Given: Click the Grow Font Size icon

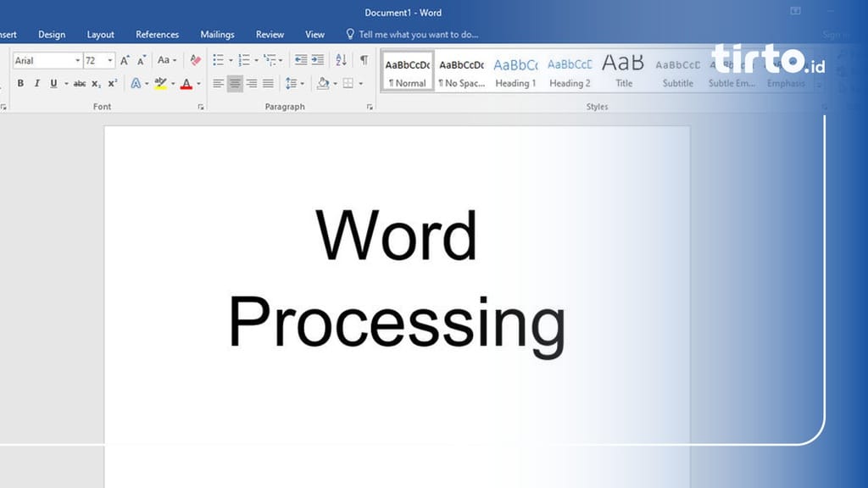Looking at the screenshot, I should pos(125,60).
